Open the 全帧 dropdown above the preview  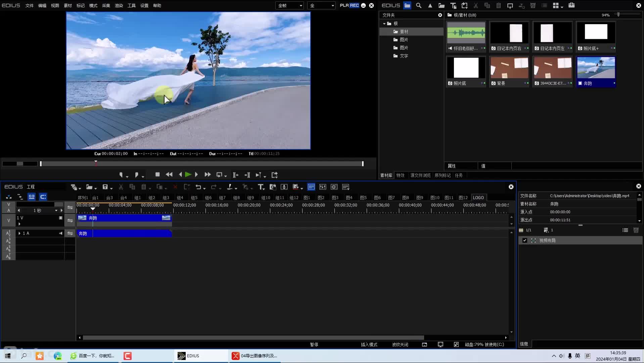point(290,5)
